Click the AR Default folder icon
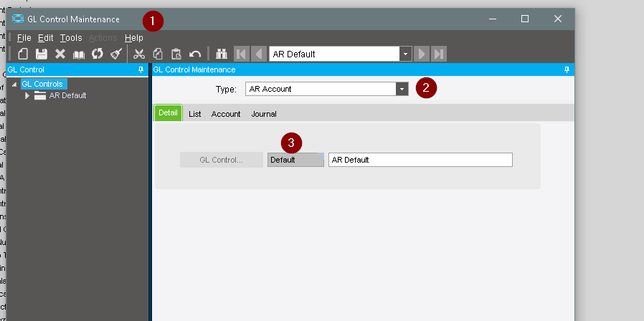 tap(40, 95)
